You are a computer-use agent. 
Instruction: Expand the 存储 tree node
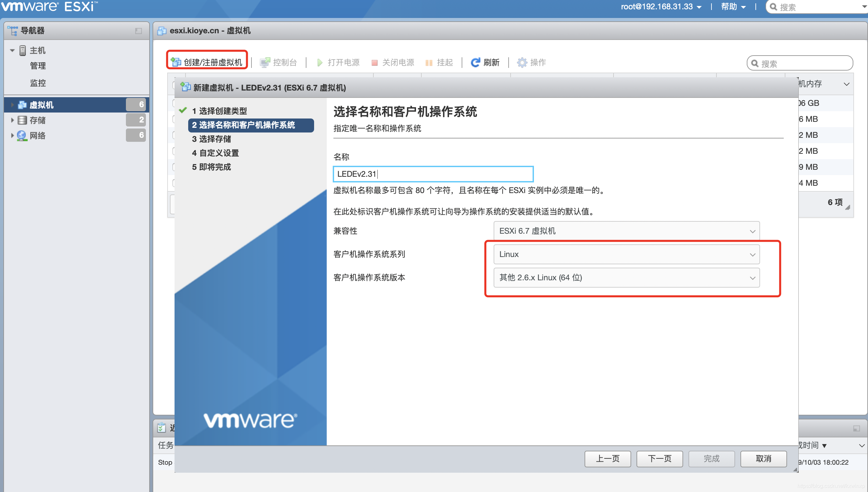tap(12, 120)
